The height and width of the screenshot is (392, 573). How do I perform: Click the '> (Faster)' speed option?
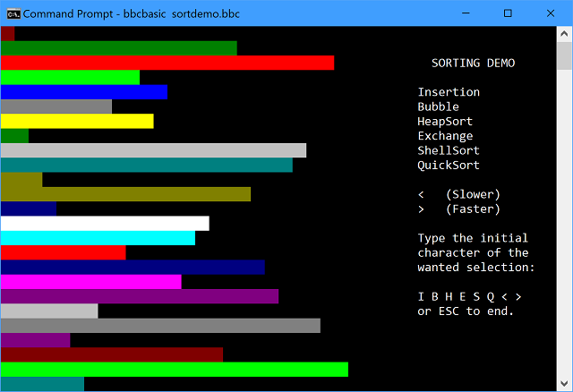pos(458,209)
